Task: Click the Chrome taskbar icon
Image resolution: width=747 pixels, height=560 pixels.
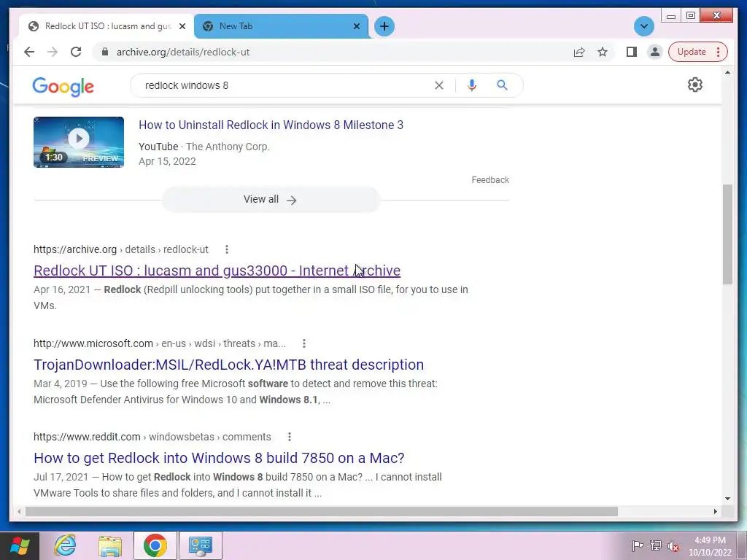Action: point(155,545)
